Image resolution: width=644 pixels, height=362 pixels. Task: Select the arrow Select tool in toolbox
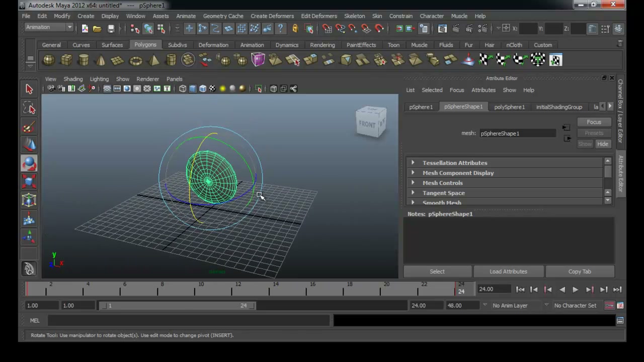tap(29, 89)
